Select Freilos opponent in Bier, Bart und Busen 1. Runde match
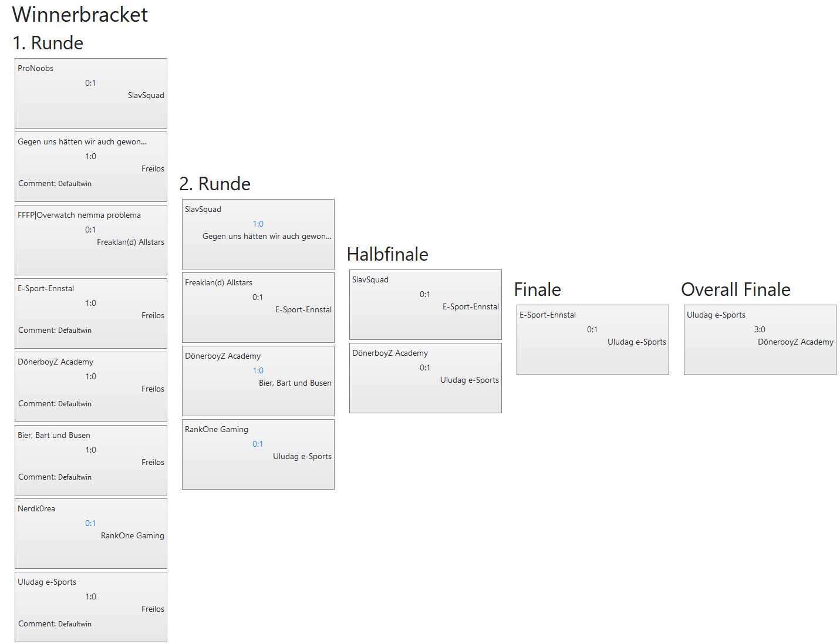The width and height of the screenshot is (840, 644). point(153,462)
